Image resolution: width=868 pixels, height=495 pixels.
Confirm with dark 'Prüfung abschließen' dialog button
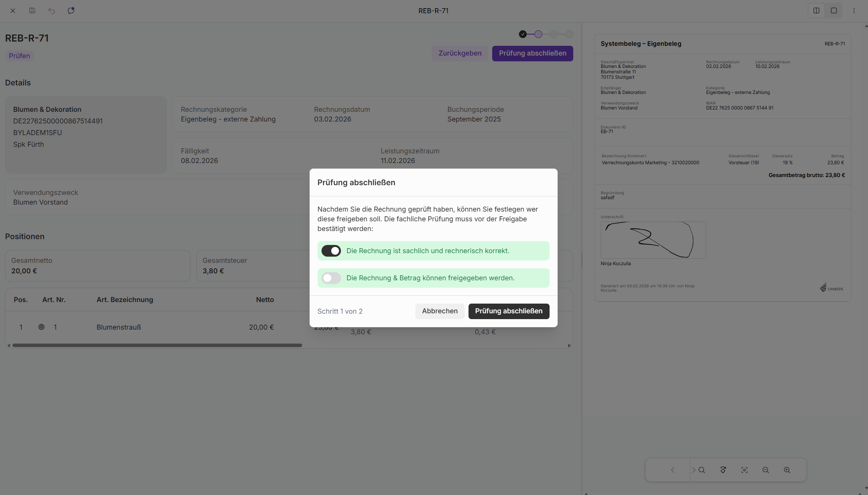pos(508,311)
